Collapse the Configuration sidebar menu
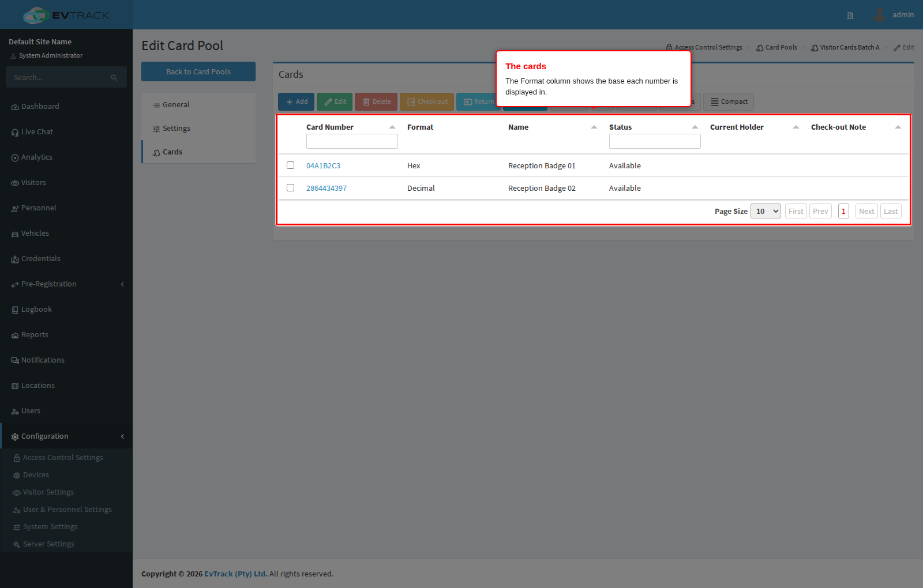 point(66,436)
